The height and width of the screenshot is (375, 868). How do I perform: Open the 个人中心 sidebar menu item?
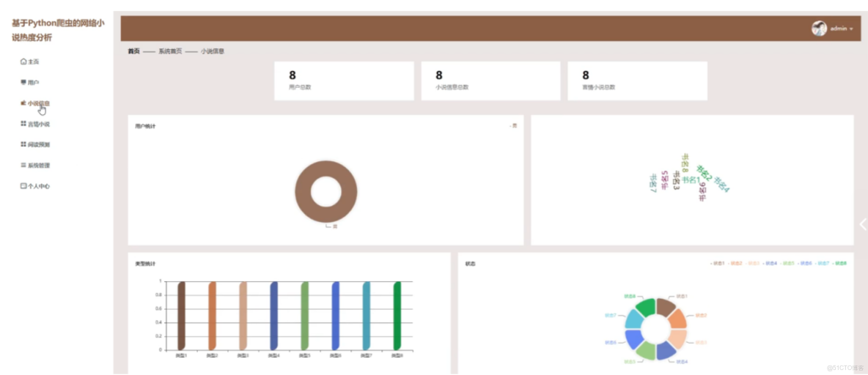(35, 186)
